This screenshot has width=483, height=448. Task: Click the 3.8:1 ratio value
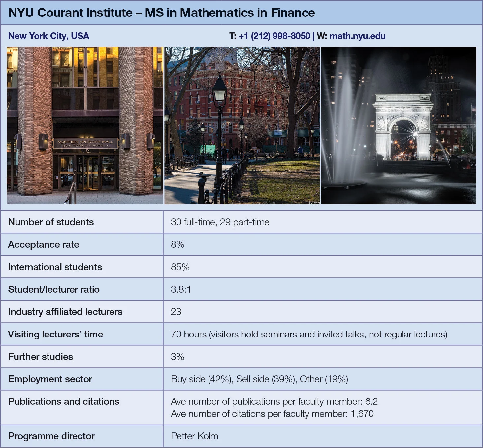click(x=180, y=289)
